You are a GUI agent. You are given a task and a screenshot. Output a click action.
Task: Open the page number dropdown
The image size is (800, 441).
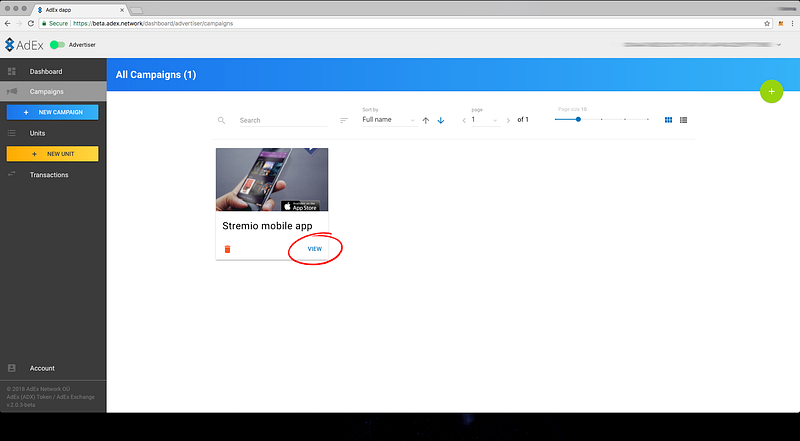pos(485,120)
